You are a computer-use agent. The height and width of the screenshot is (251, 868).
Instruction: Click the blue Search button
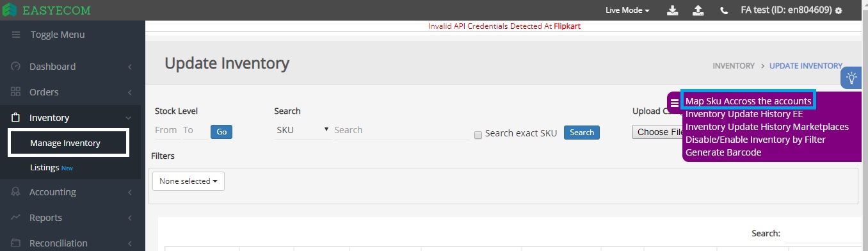[x=582, y=133]
